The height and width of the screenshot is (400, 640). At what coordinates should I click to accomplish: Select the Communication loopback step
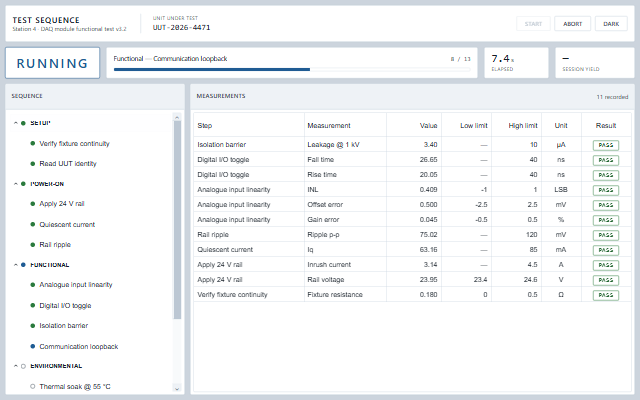78,347
